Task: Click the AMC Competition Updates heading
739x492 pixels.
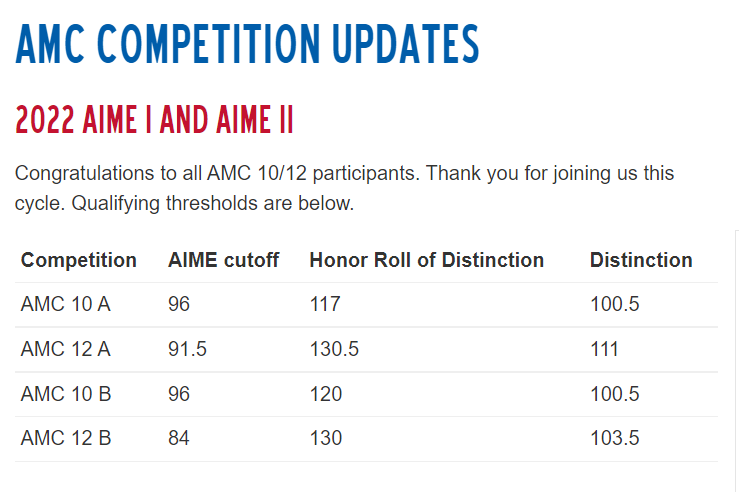Action: [247, 44]
